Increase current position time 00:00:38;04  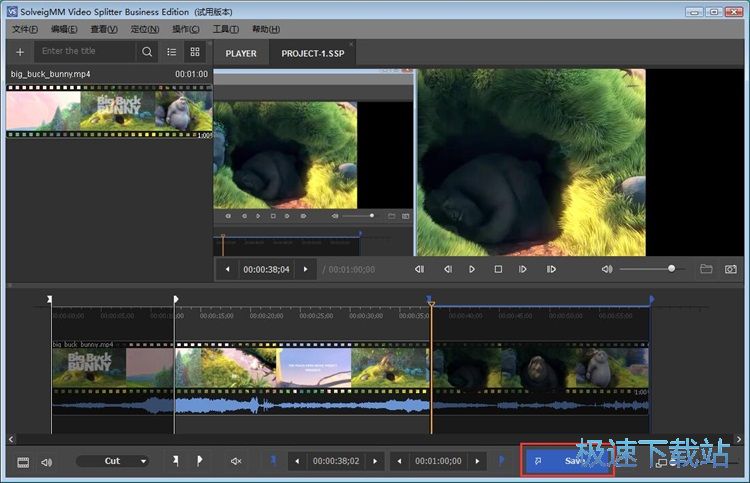pyautogui.click(x=305, y=269)
